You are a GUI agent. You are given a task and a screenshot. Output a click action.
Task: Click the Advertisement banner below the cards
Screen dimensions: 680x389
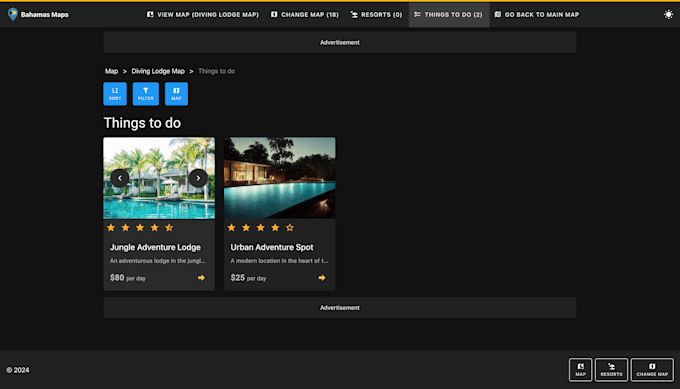click(340, 308)
